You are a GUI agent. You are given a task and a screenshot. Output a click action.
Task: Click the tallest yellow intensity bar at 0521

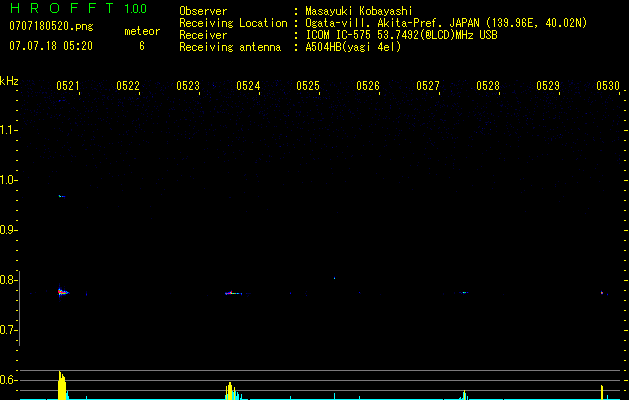click(x=62, y=385)
